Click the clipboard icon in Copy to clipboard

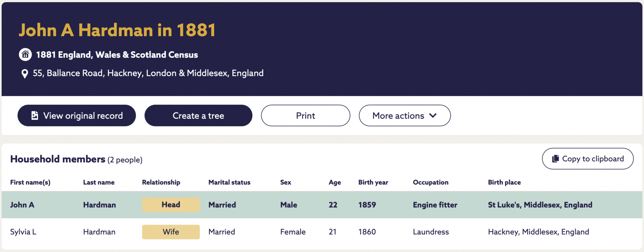click(555, 159)
